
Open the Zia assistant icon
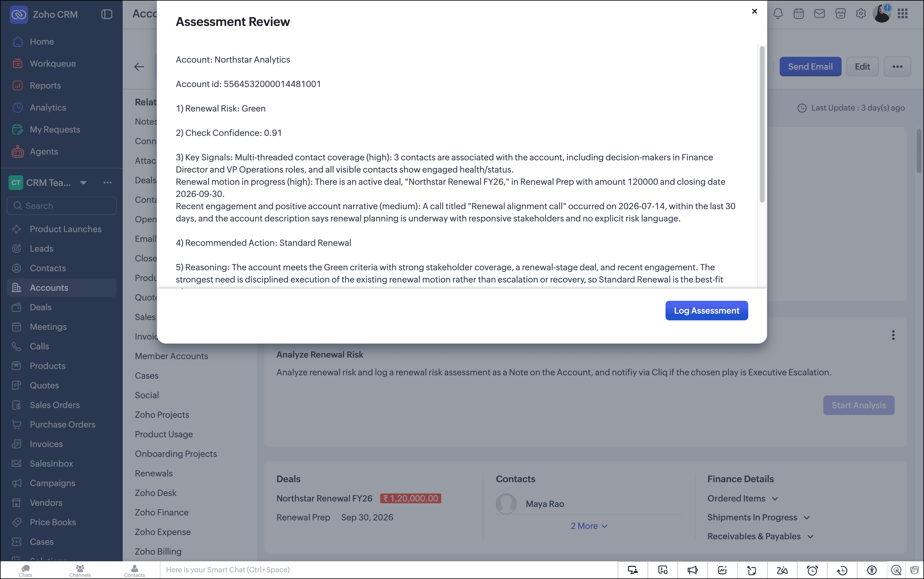tap(782, 570)
